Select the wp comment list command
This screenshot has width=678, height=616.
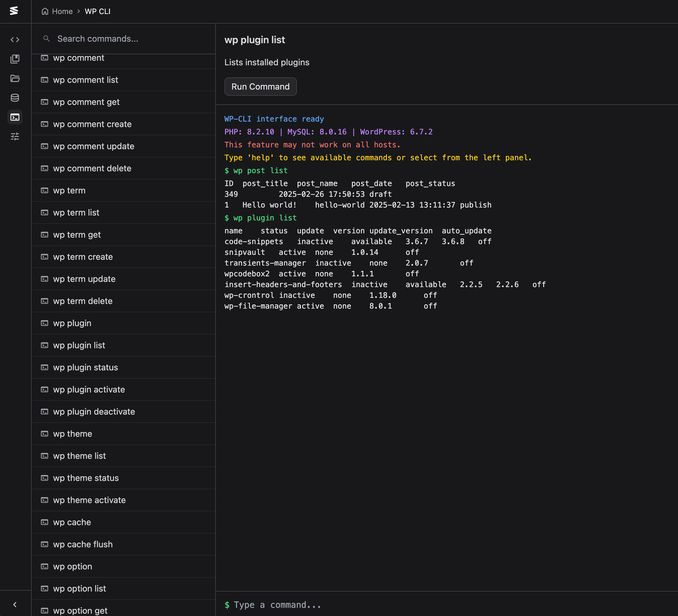coord(124,80)
